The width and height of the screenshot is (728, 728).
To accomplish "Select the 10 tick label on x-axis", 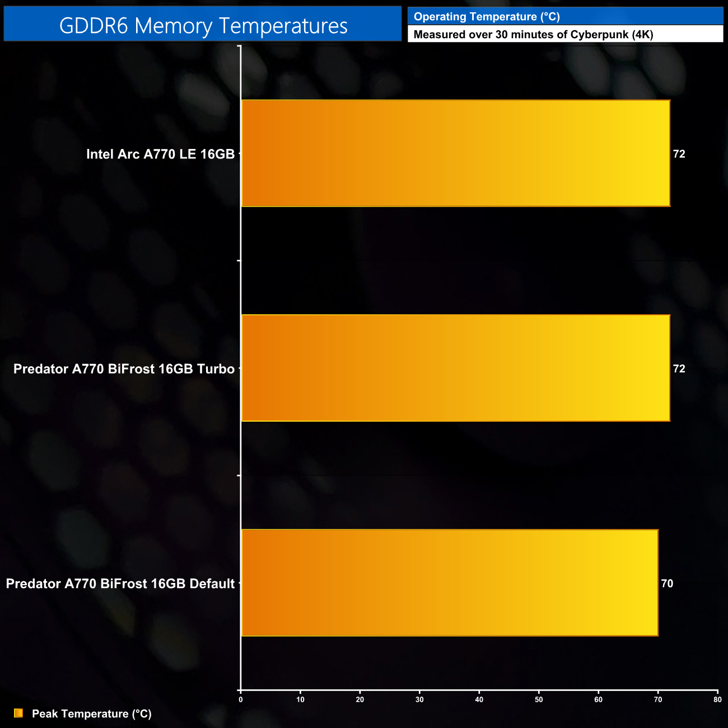I will click(301, 699).
